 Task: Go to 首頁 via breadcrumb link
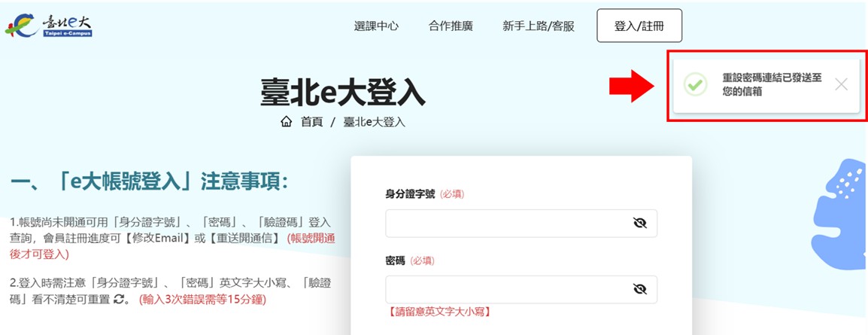(x=311, y=122)
